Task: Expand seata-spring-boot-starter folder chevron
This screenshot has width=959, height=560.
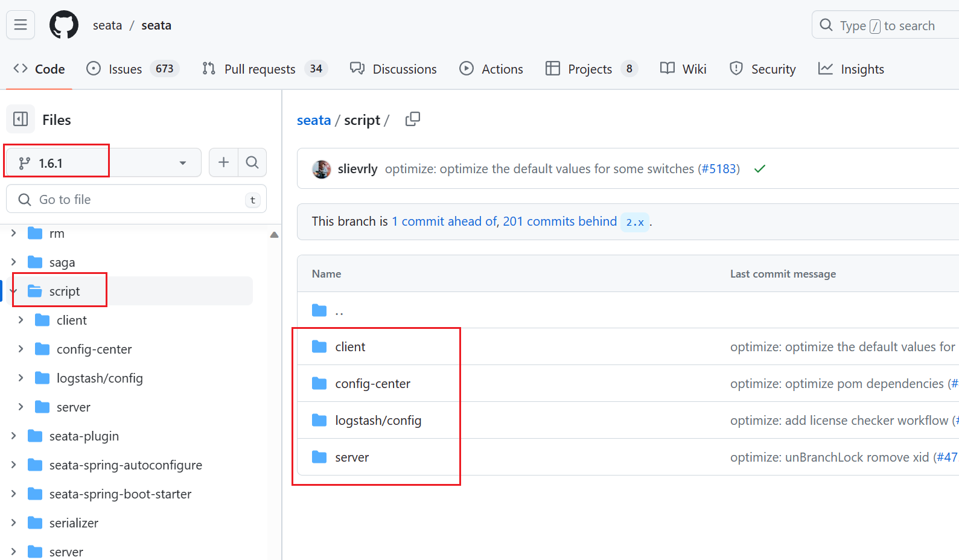Action: click(x=13, y=494)
